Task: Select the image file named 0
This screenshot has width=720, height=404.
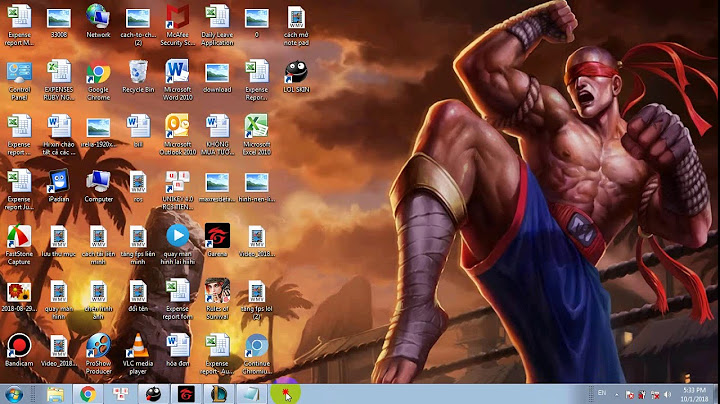Action: point(257,21)
